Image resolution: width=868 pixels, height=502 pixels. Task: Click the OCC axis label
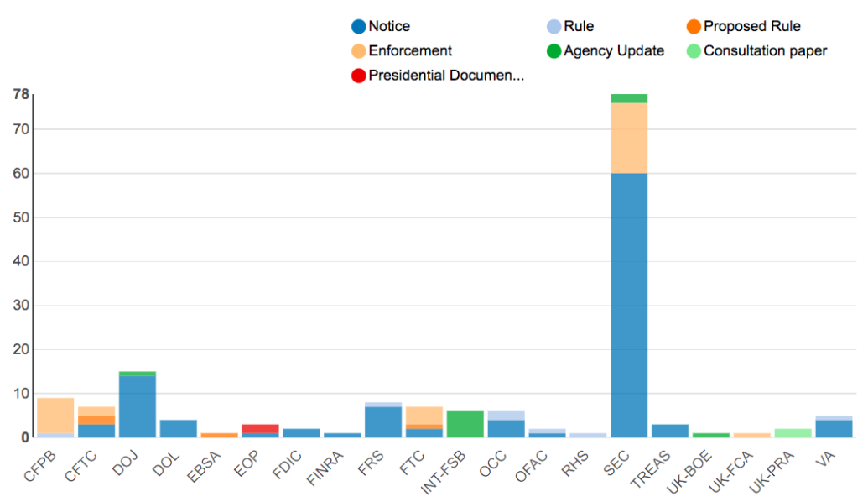(x=493, y=463)
